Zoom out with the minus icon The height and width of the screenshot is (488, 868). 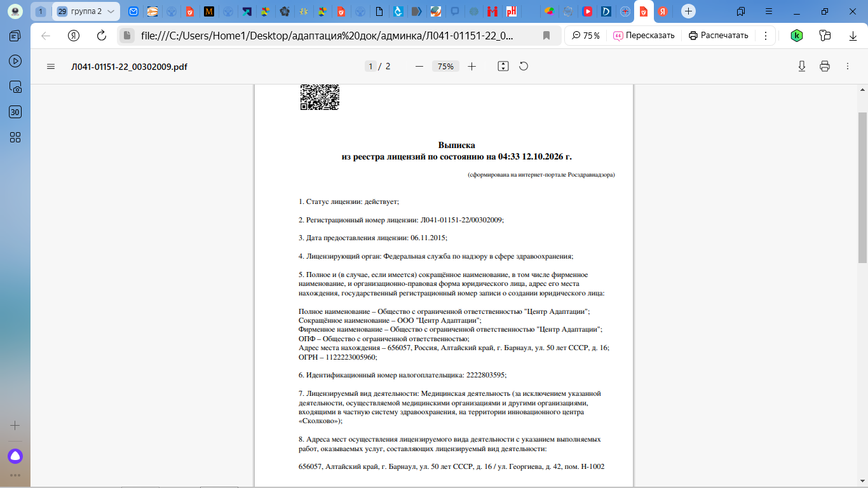[x=419, y=66]
